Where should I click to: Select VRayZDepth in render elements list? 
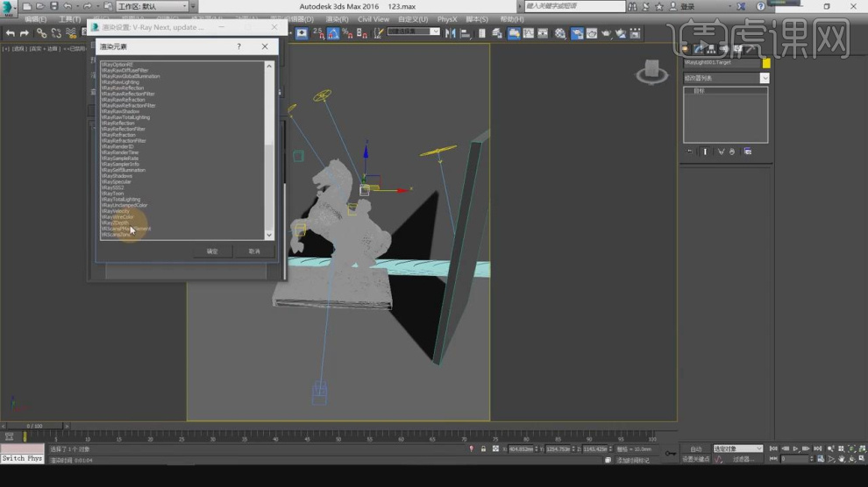click(115, 222)
